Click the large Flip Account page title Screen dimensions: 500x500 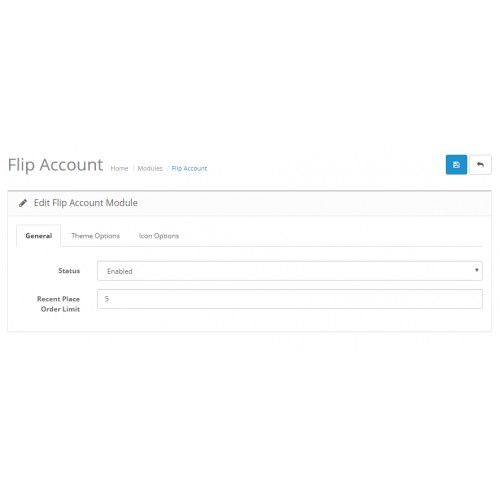[55, 165]
